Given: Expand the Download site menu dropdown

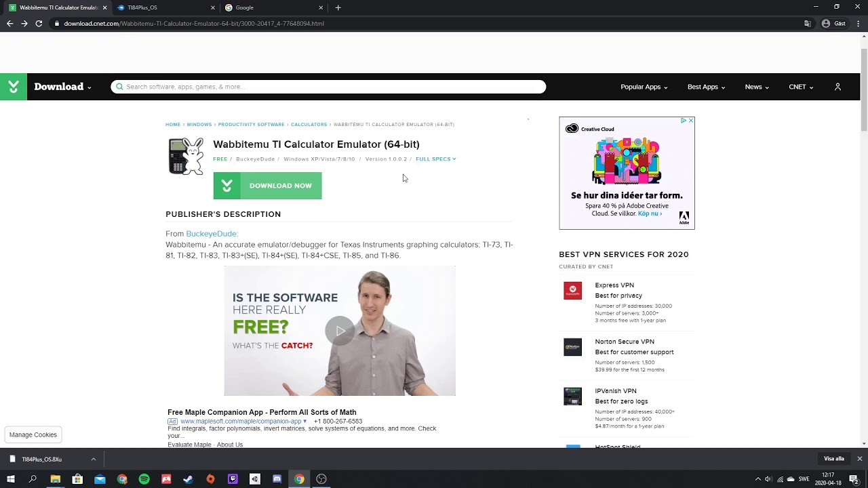Looking at the screenshot, I should click(x=62, y=87).
